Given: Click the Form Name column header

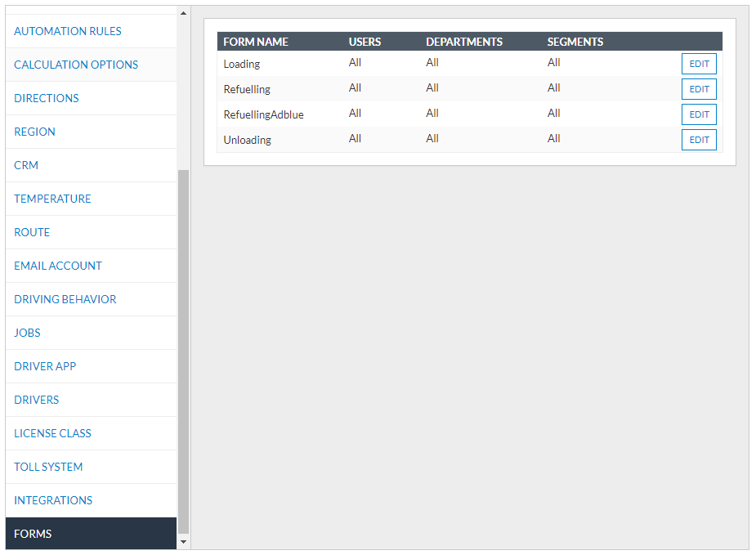Looking at the screenshot, I should click(x=256, y=42).
